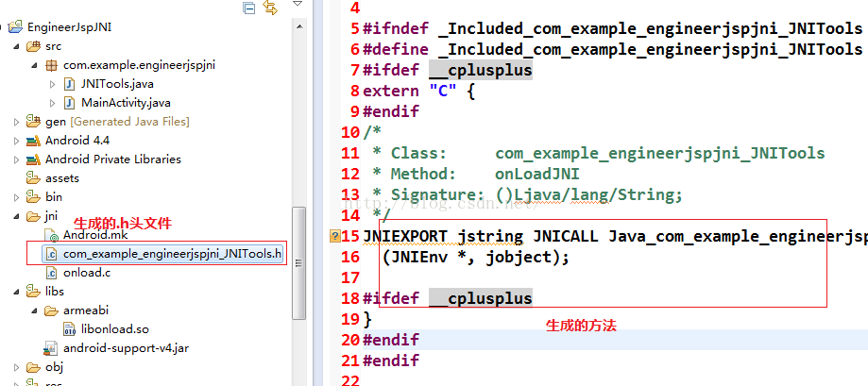868x386 pixels.
Task: Click line number 15 in editor gutter
Action: (350, 237)
